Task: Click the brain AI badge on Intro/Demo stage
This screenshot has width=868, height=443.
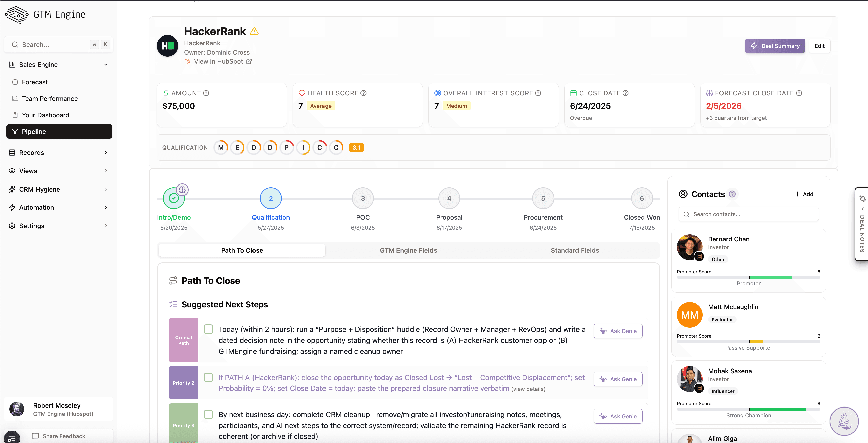Action: (x=182, y=190)
